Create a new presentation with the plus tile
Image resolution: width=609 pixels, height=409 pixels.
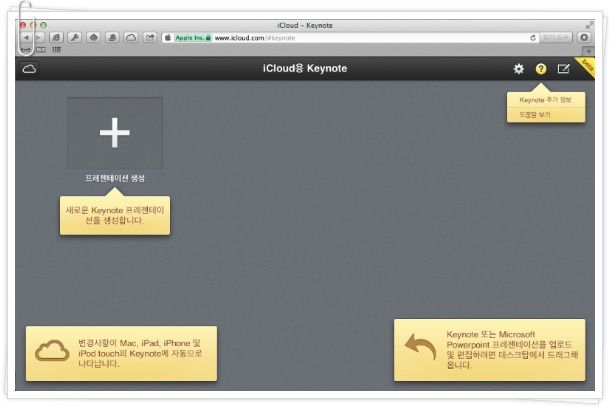115,133
